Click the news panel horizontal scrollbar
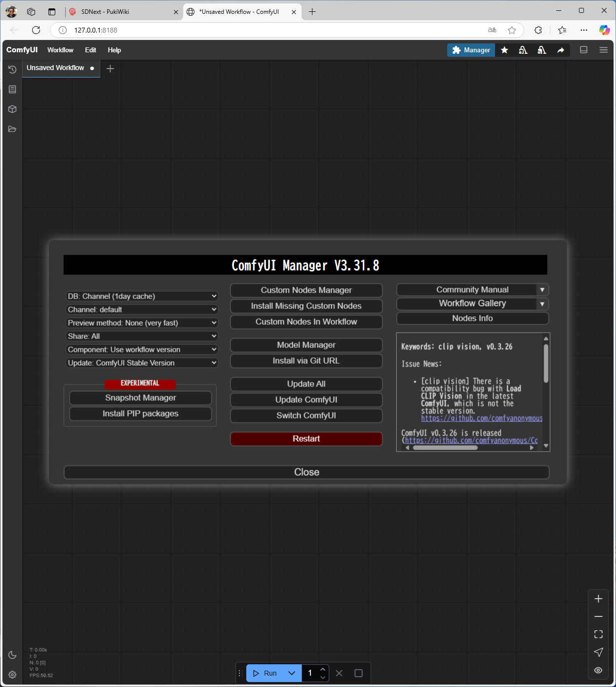The height and width of the screenshot is (687, 616). pyautogui.click(x=445, y=448)
